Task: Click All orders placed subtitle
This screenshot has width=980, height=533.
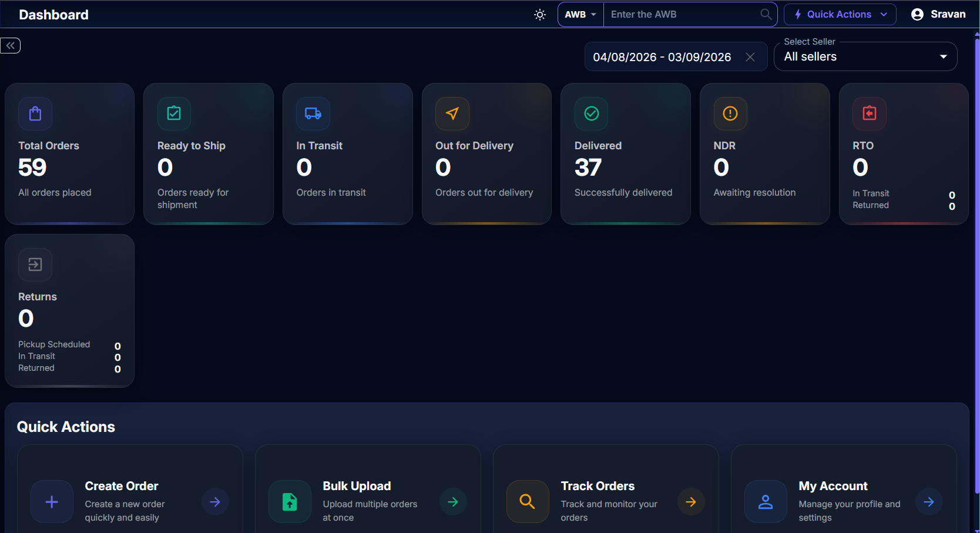Action: [55, 193]
